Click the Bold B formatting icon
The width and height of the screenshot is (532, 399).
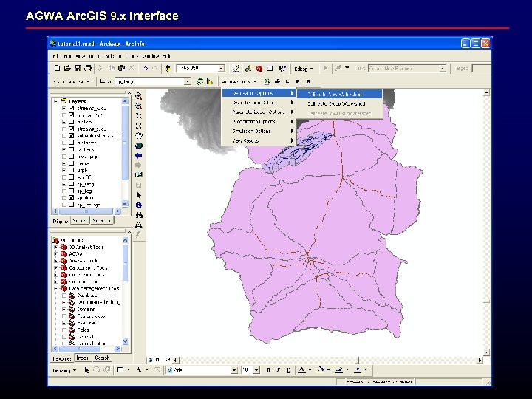pos(268,370)
